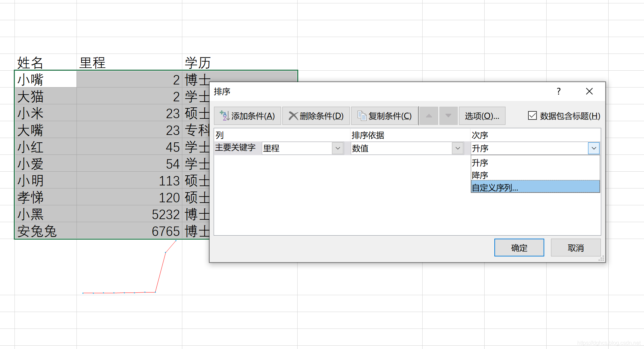Choose 自定义序列... in the order list
This screenshot has height=349, width=644.
point(535,187)
